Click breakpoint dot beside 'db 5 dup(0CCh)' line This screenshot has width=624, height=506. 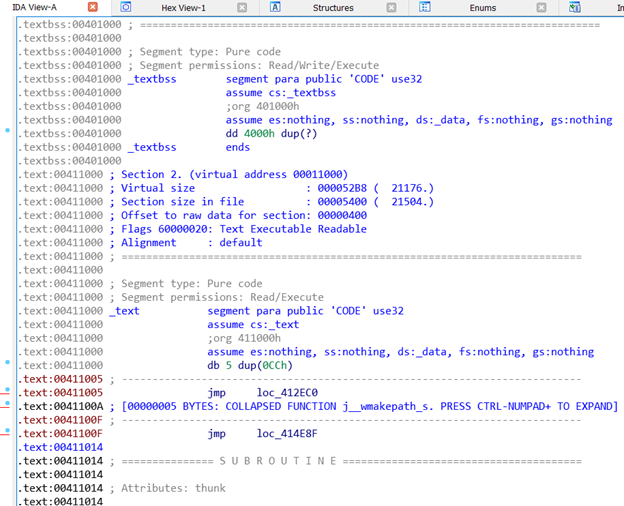(x=8, y=362)
